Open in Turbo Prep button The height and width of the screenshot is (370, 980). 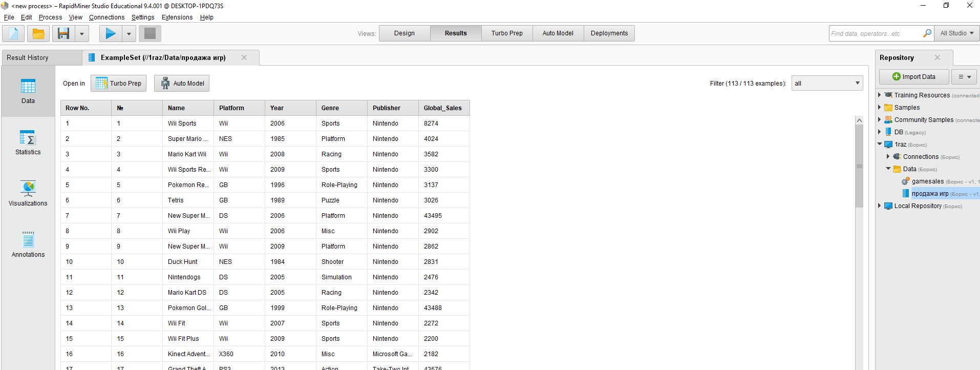coord(119,84)
